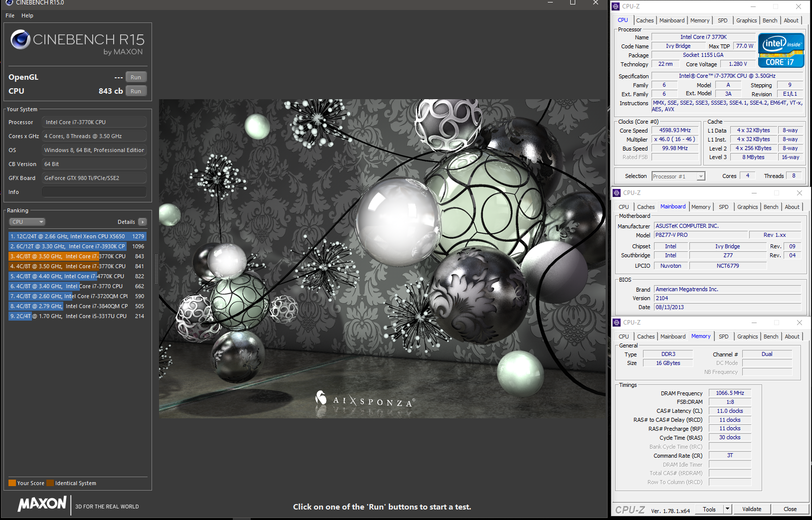Open Graphics tab in top CPU-Z window
812x520 pixels.
[x=746, y=20]
